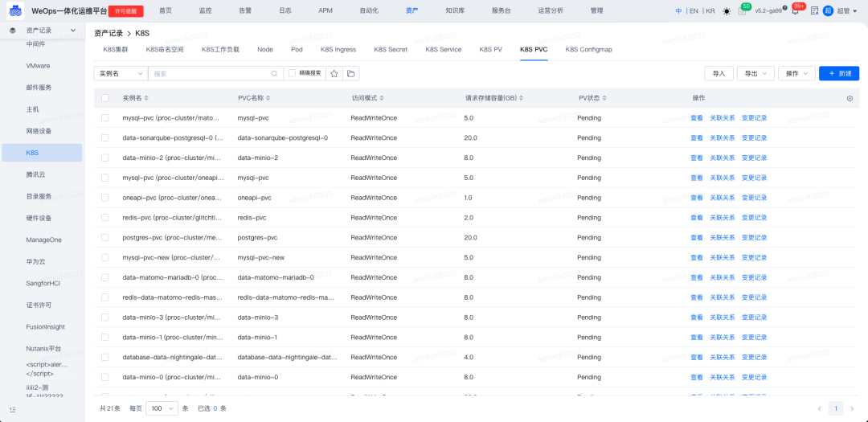Select checkbox for postgres-pvc row

[105, 238]
